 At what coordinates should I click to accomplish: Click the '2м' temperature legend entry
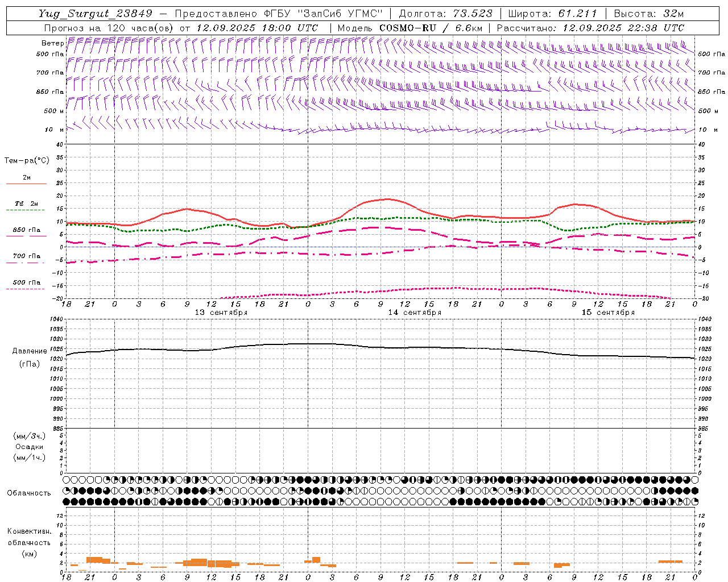(27, 178)
